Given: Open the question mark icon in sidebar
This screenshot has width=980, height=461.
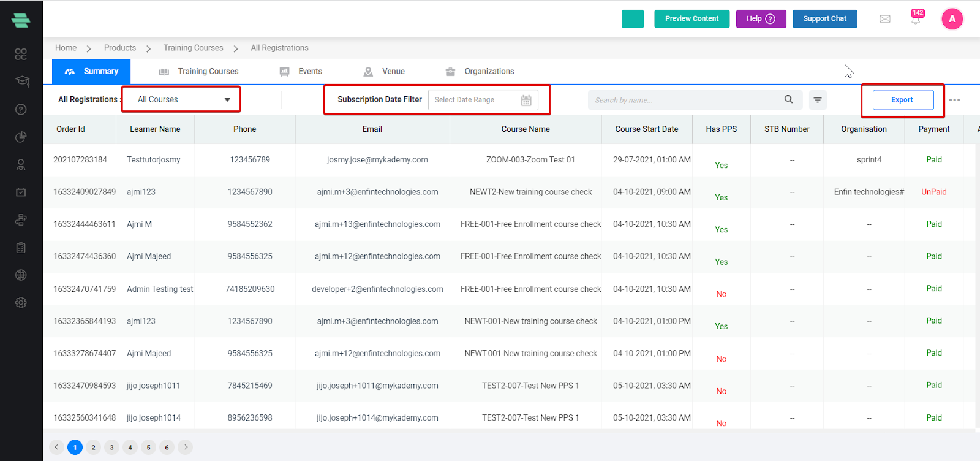Looking at the screenshot, I should pyautogui.click(x=21, y=109).
